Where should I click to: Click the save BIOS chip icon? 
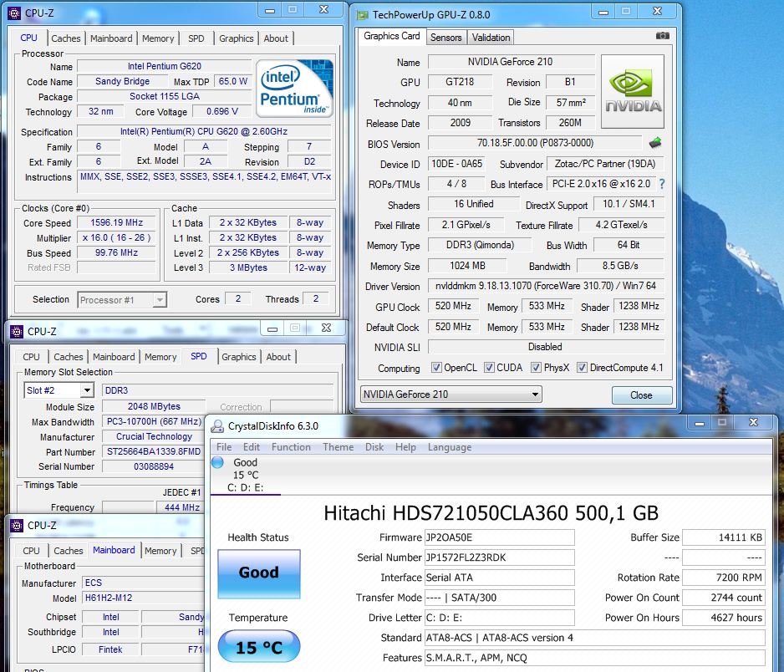656,143
